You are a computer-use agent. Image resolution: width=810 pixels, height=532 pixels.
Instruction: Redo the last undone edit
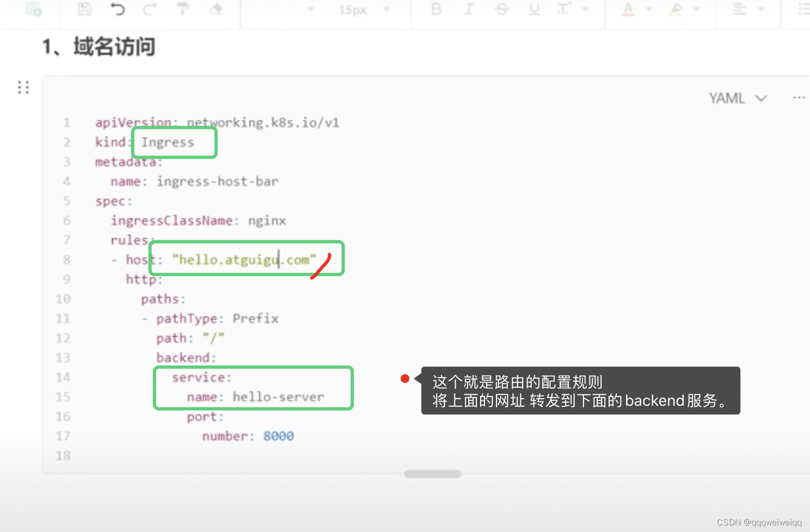coord(150,9)
